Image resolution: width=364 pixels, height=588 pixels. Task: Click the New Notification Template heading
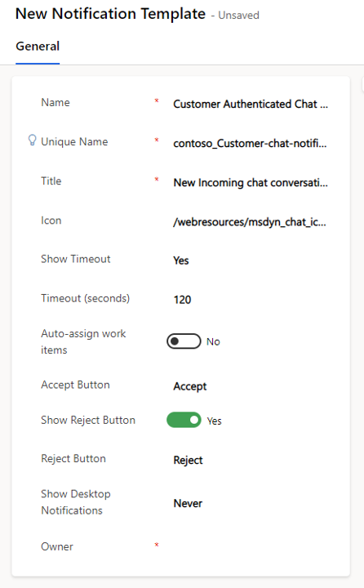[x=110, y=14]
